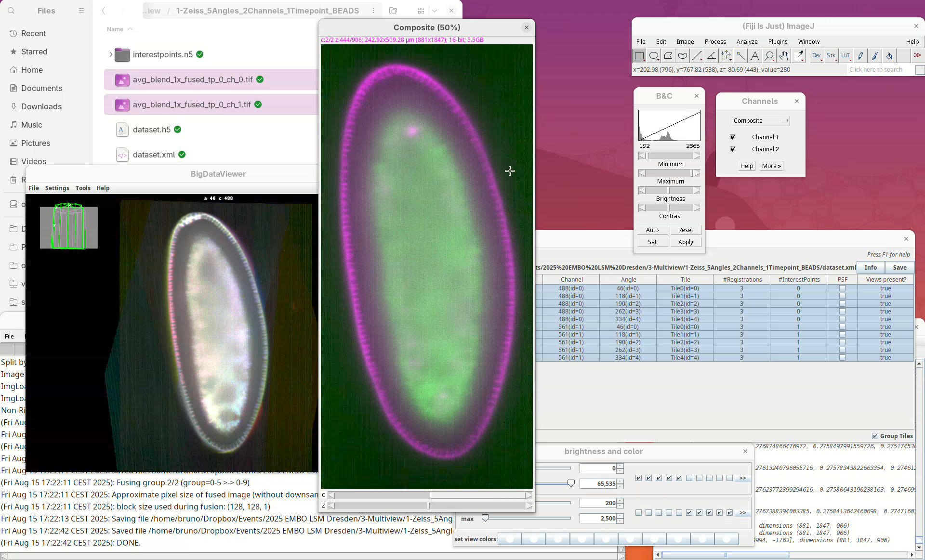Uncheck the Channel 1 checkbox
The image size is (925, 560).
(x=733, y=137)
